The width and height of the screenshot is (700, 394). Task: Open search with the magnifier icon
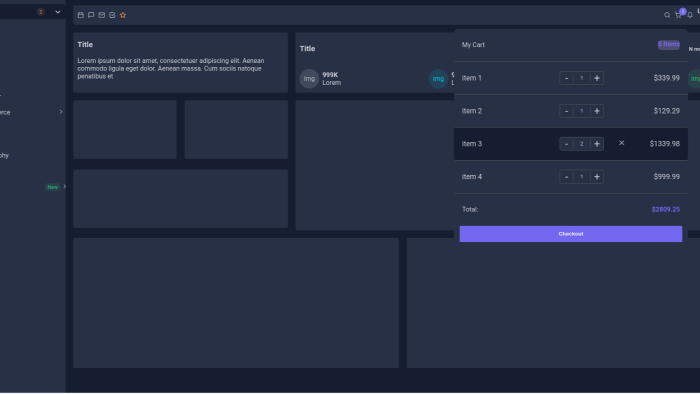click(x=667, y=15)
